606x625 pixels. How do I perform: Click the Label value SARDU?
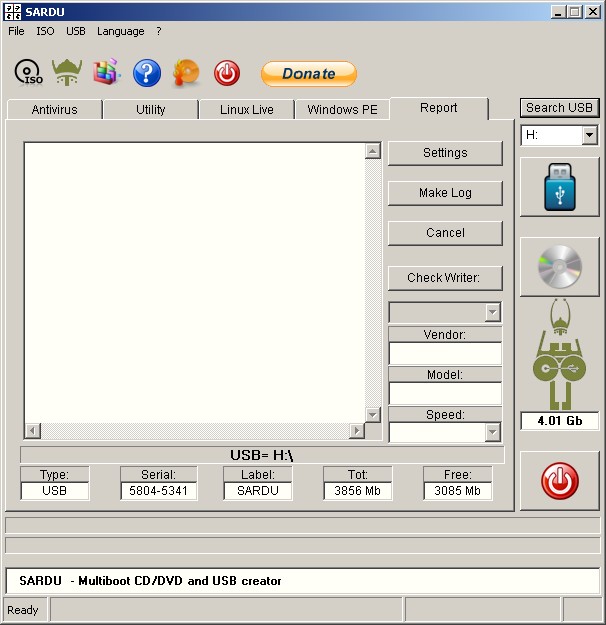(x=258, y=491)
